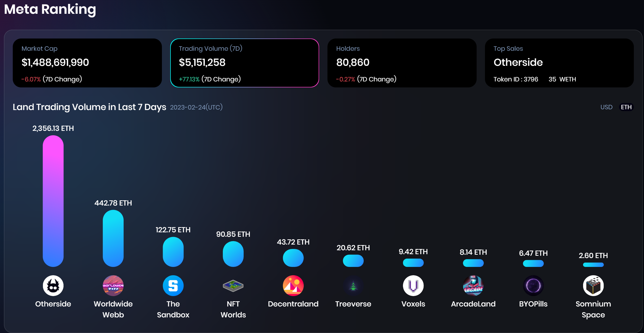Viewport: 644px width, 333px height.
Task: Click the Voxels U-shaped logo icon
Action: pos(413,286)
